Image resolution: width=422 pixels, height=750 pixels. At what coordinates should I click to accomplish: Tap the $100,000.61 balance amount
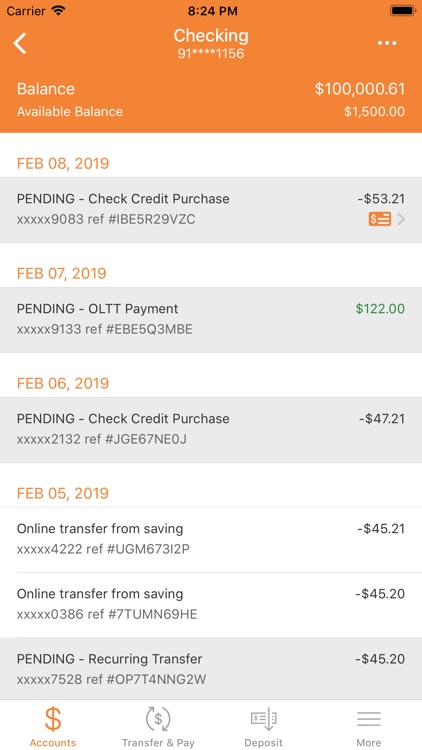(360, 89)
